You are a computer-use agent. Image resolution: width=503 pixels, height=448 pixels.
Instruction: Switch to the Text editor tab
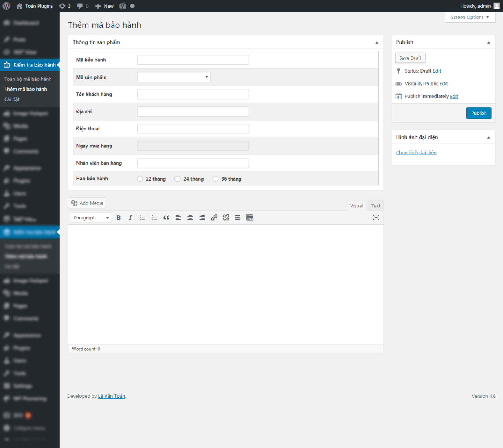pos(376,206)
